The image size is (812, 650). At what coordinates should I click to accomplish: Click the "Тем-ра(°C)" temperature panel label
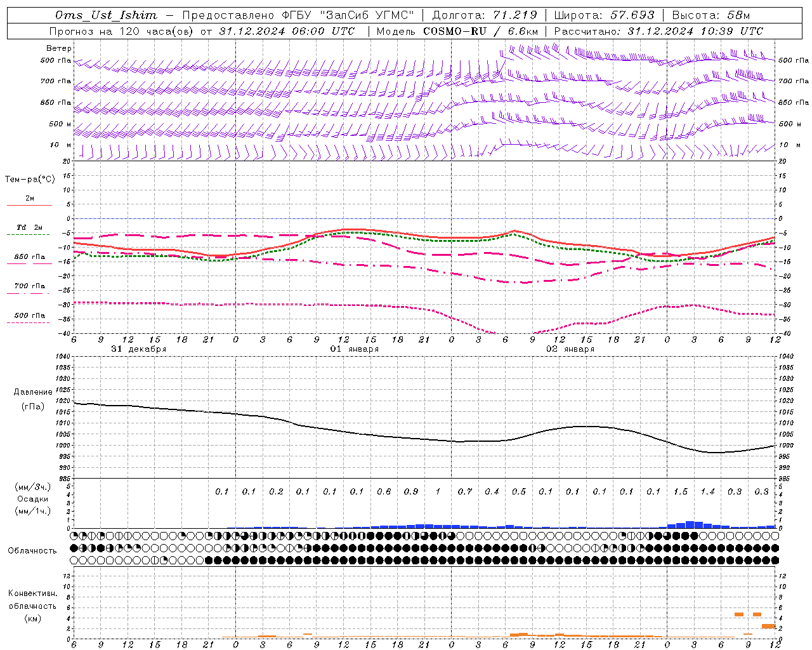(30, 180)
